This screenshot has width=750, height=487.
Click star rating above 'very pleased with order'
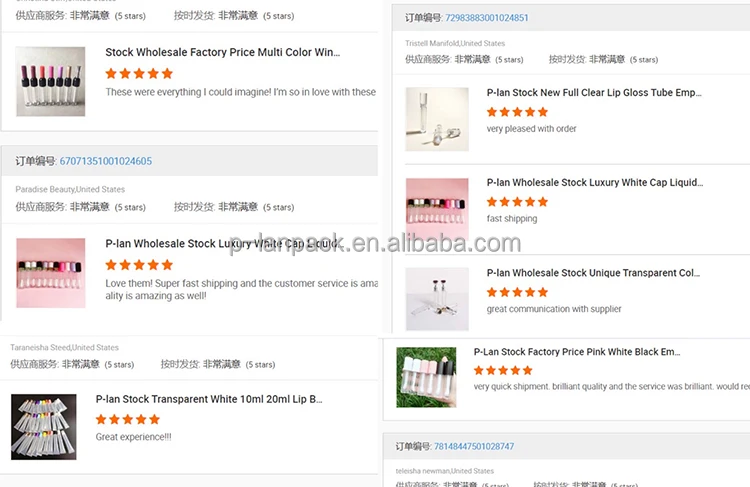(517, 112)
